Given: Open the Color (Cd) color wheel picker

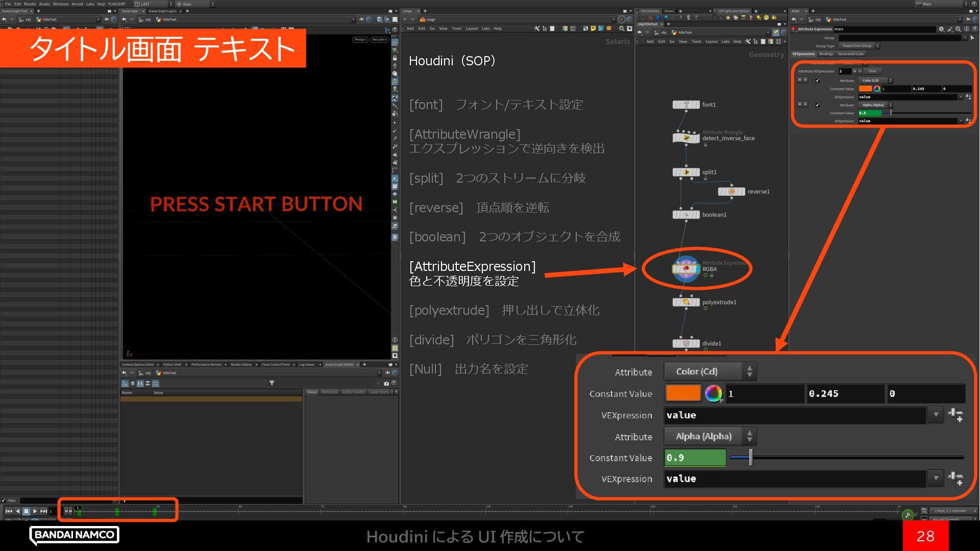Looking at the screenshot, I should (x=877, y=89).
